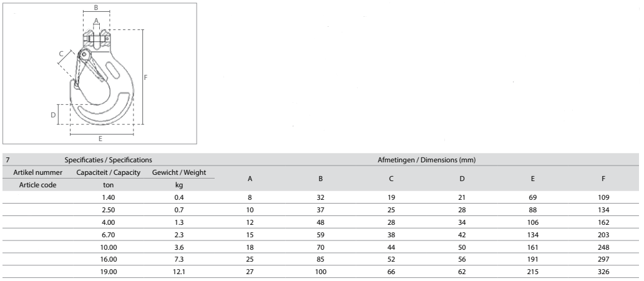
Task: Select the 6.70 ton row capacity
Action: tap(109, 235)
